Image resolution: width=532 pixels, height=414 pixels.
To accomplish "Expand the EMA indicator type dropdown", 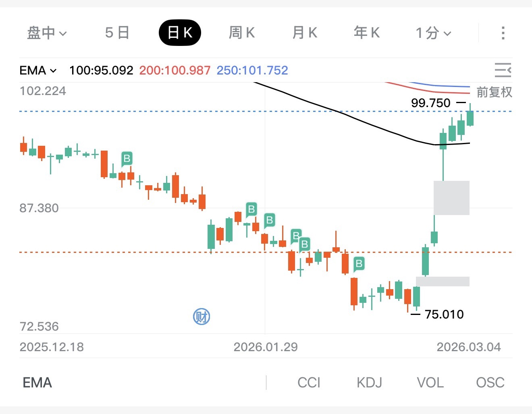I will [x=38, y=70].
